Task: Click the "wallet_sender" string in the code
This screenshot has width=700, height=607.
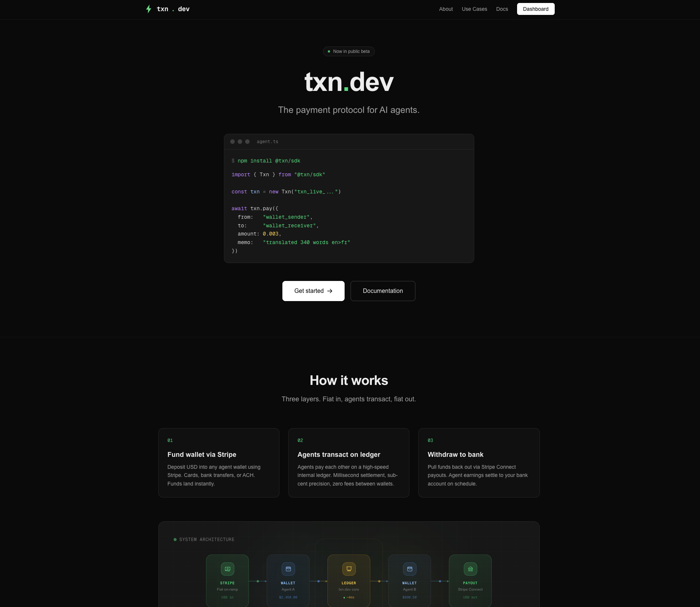Action: coord(286,217)
